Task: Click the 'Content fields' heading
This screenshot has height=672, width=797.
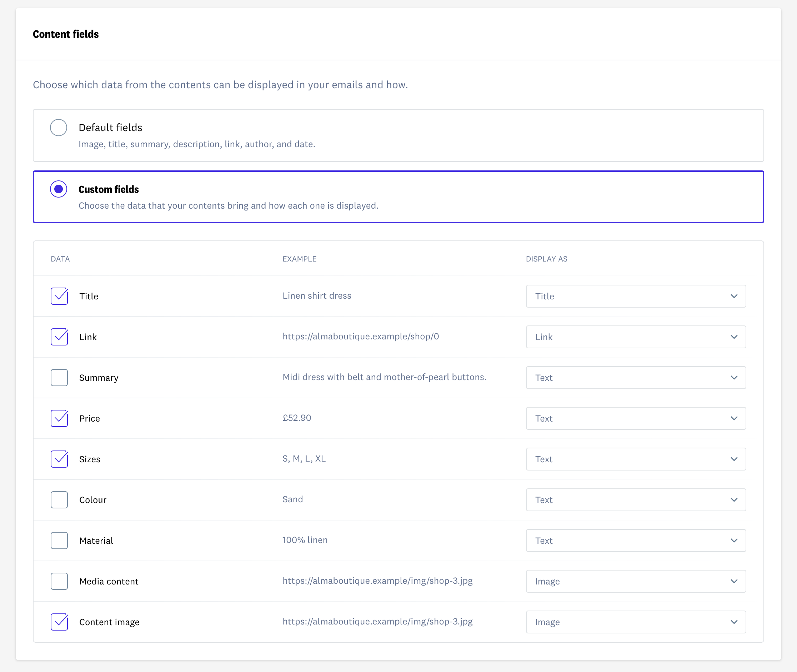Action: coord(65,34)
